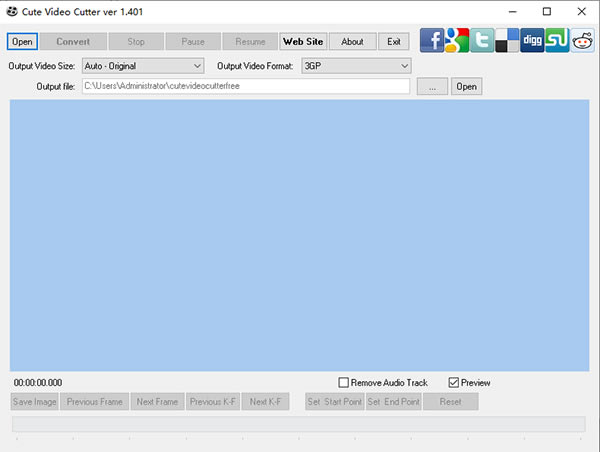Visit the Web Site button
The width and height of the screenshot is (600, 452).
tap(303, 41)
